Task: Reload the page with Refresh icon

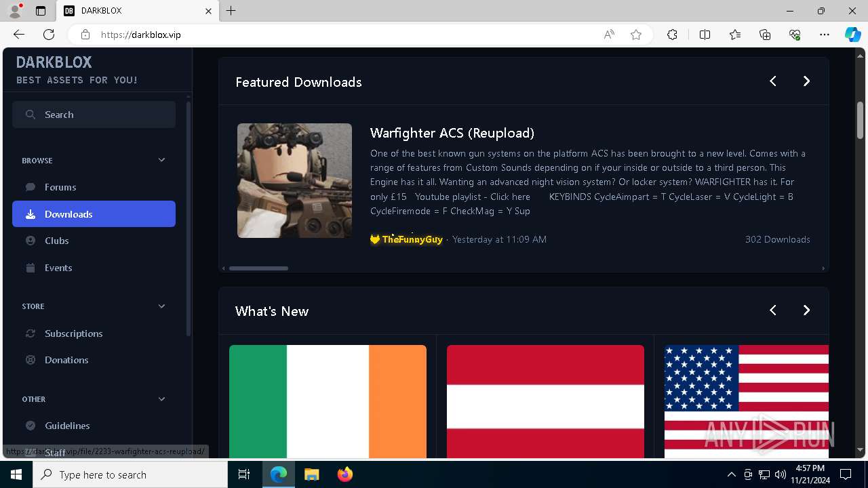Action: coord(49,35)
